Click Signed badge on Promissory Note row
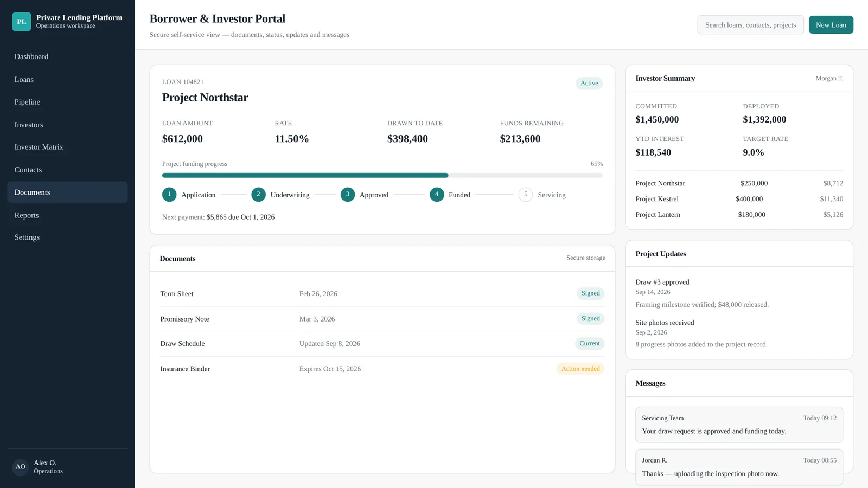This screenshot has width=868, height=488. pos(590,319)
